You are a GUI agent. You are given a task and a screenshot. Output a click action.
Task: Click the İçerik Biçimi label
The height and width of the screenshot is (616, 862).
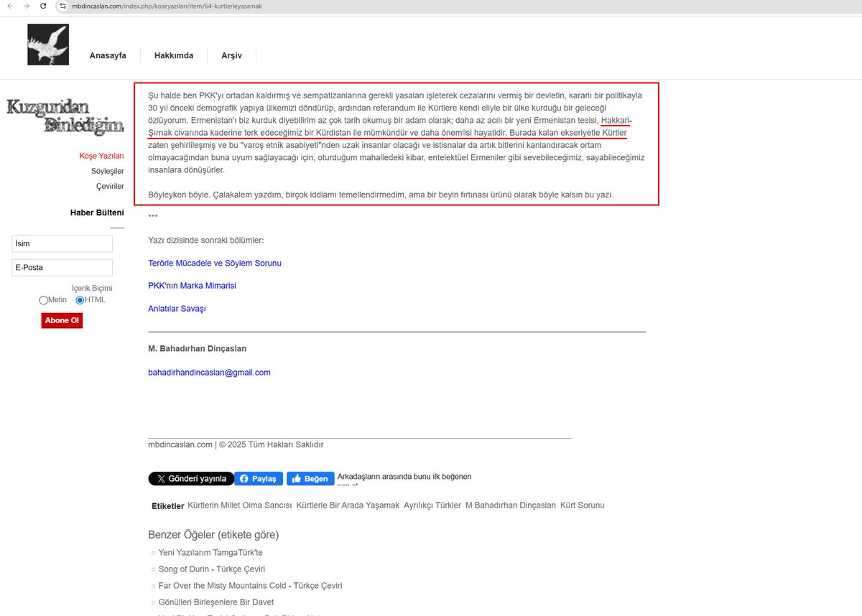pyautogui.click(x=92, y=289)
